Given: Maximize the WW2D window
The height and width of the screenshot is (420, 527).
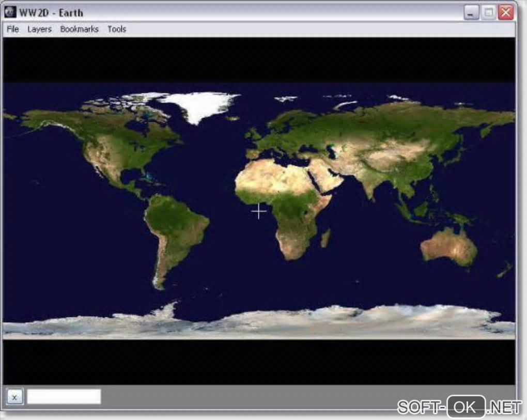Looking at the screenshot, I should 488,13.
